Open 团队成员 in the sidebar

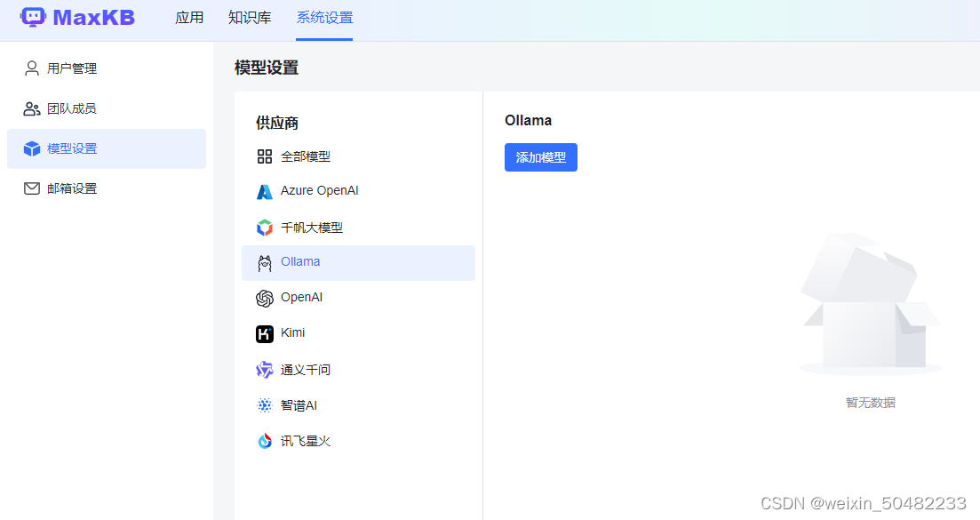[107, 108]
